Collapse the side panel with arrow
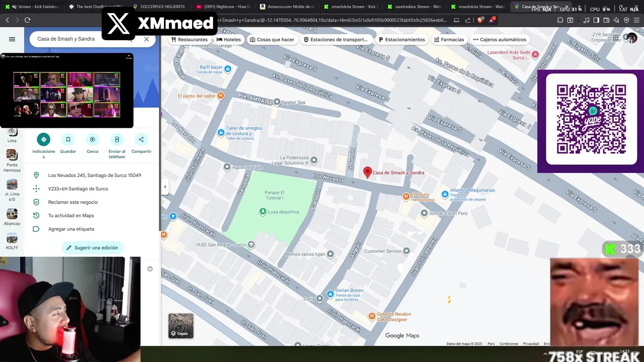The height and width of the screenshot is (362, 644). click(165, 187)
